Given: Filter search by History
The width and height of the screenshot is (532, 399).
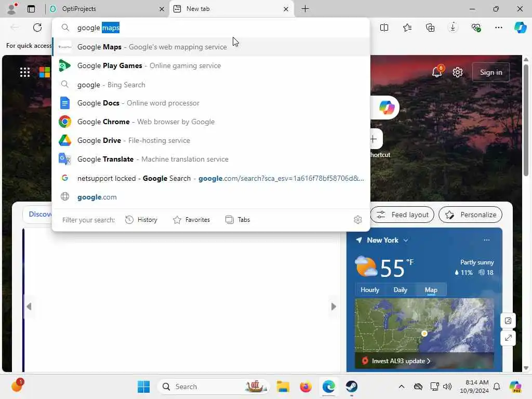Looking at the screenshot, I should 141,220.
